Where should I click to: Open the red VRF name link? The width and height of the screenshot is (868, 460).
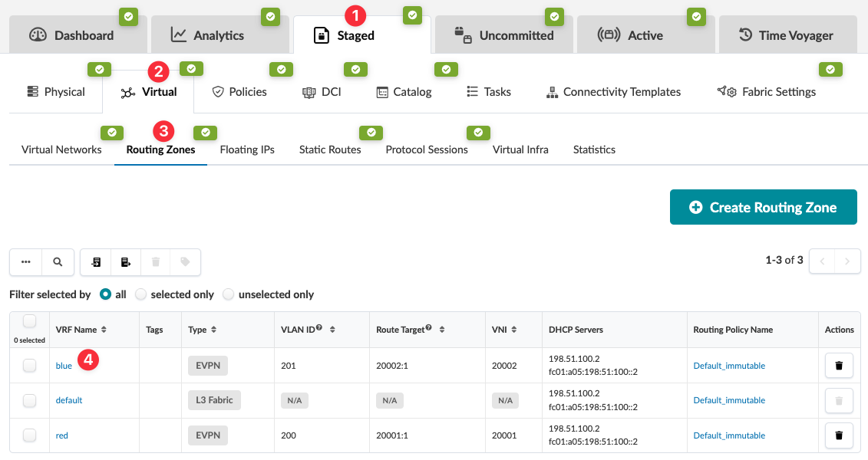tap(61, 435)
